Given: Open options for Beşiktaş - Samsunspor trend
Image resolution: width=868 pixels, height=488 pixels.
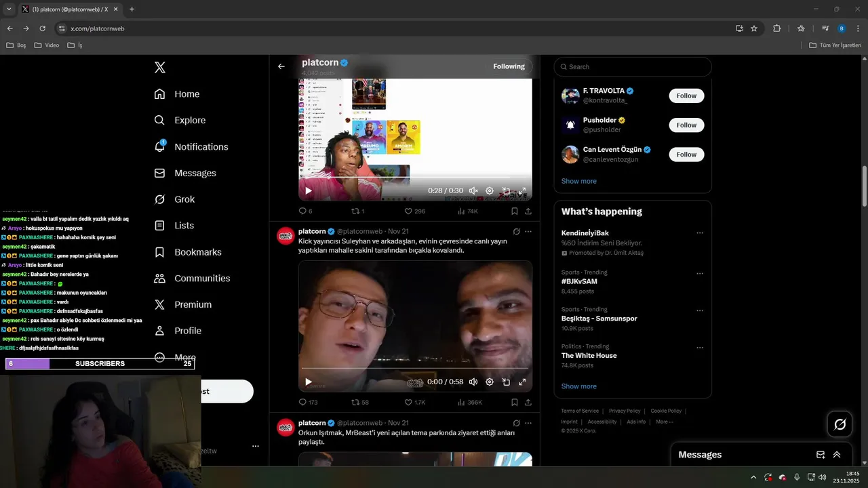Looking at the screenshot, I should coord(700,311).
